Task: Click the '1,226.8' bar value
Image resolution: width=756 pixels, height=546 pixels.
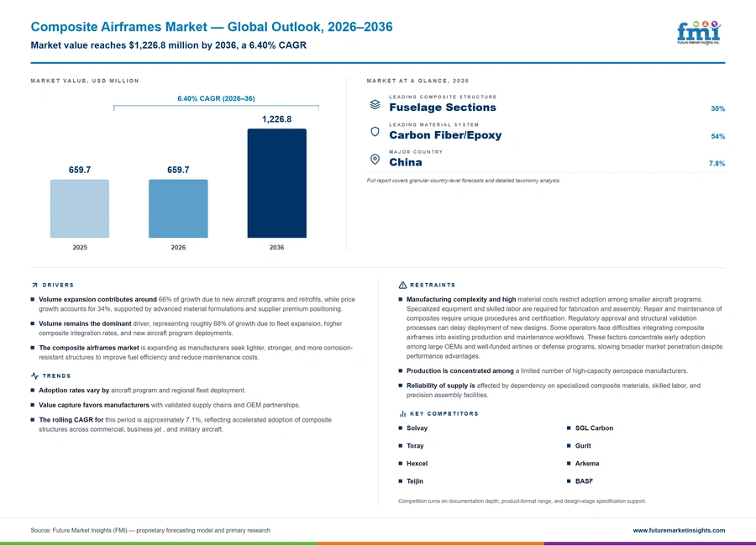Action: 276,119
